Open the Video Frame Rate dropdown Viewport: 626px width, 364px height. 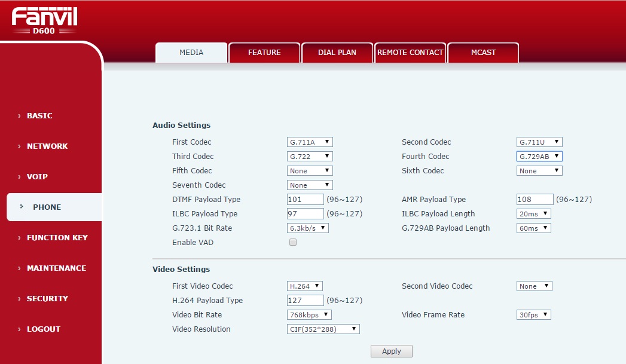[x=533, y=315]
